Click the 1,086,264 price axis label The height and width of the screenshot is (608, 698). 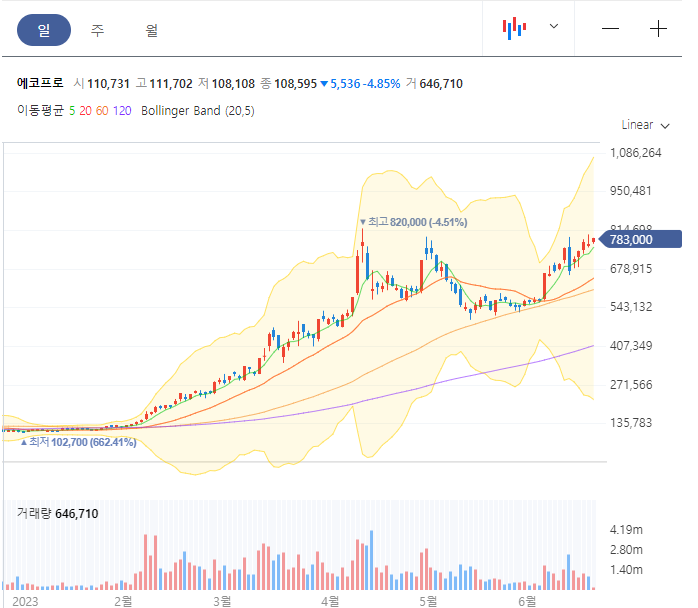click(636, 153)
